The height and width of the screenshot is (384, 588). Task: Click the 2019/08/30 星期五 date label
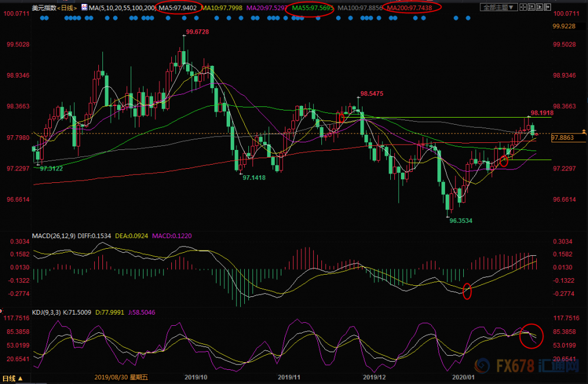pos(121,378)
